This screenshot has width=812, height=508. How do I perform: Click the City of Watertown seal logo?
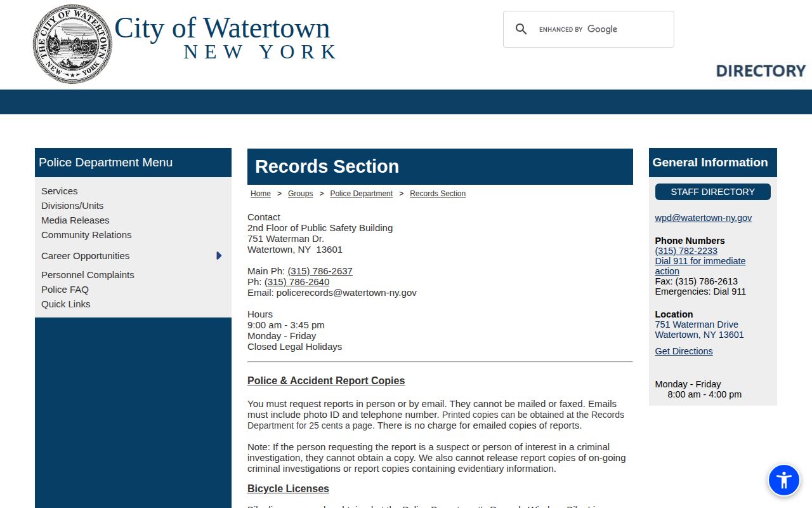(x=72, y=44)
